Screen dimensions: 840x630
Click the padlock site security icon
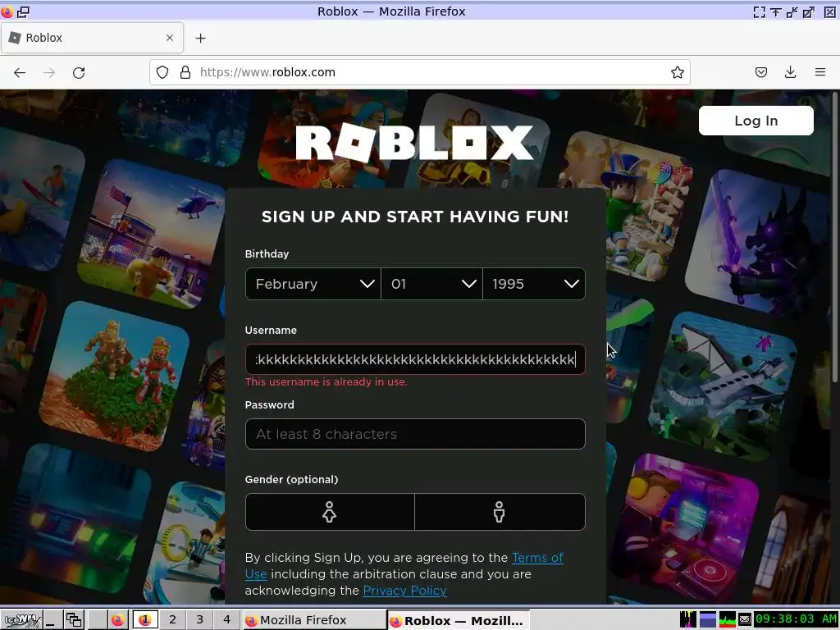185,72
